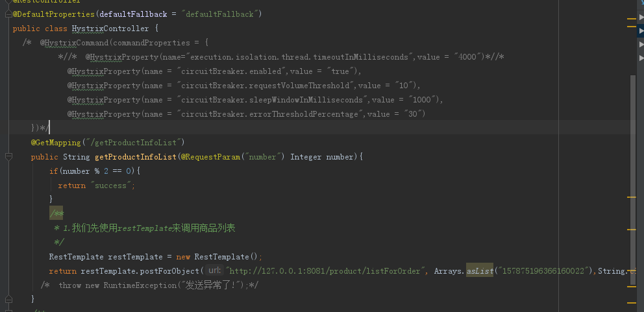The height and width of the screenshot is (312, 644).
Task: Click the highlighted /** comment opener
Action: click(x=56, y=213)
